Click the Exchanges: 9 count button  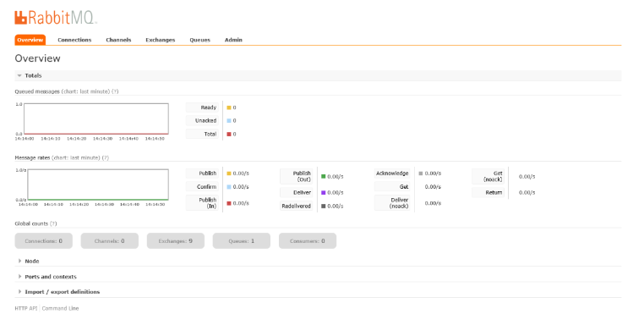click(x=176, y=241)
